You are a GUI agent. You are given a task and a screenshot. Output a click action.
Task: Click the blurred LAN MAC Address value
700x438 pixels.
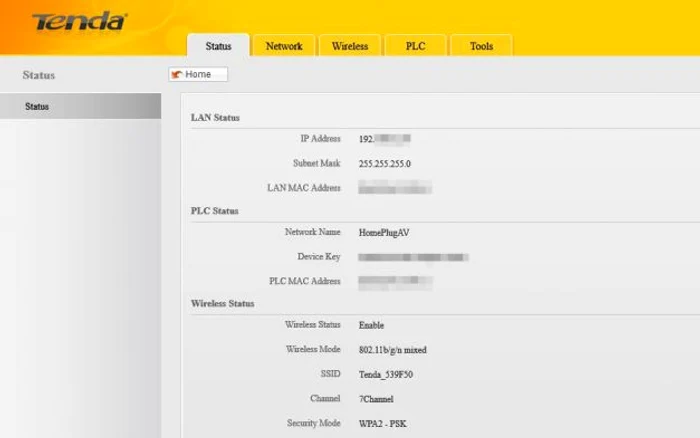[395, 188]
